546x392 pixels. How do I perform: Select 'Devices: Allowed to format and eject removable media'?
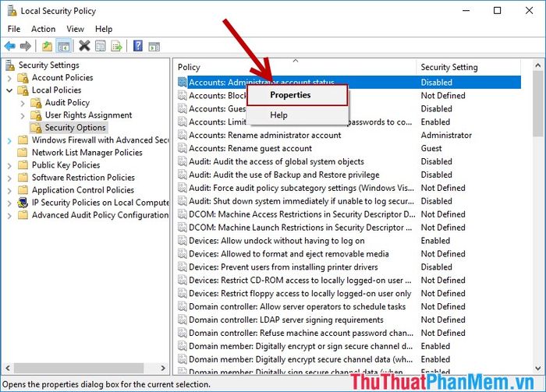coord(289,253)
